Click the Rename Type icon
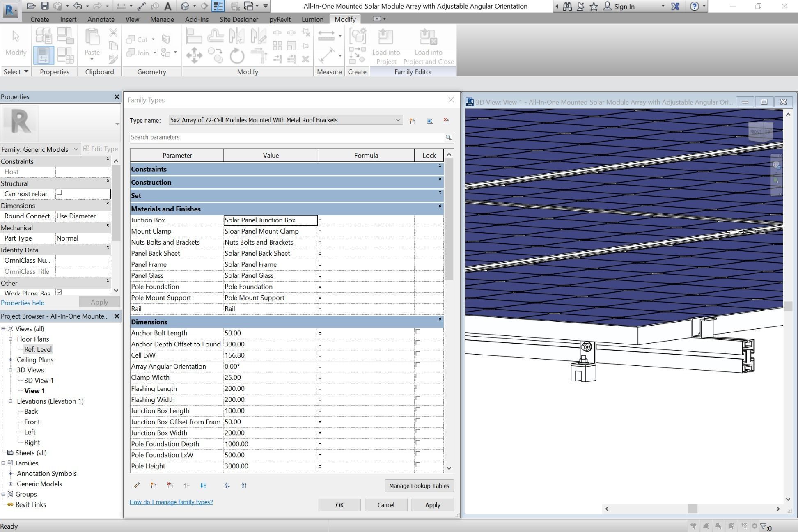Screen dimensions: 798x532 point(430,121)
